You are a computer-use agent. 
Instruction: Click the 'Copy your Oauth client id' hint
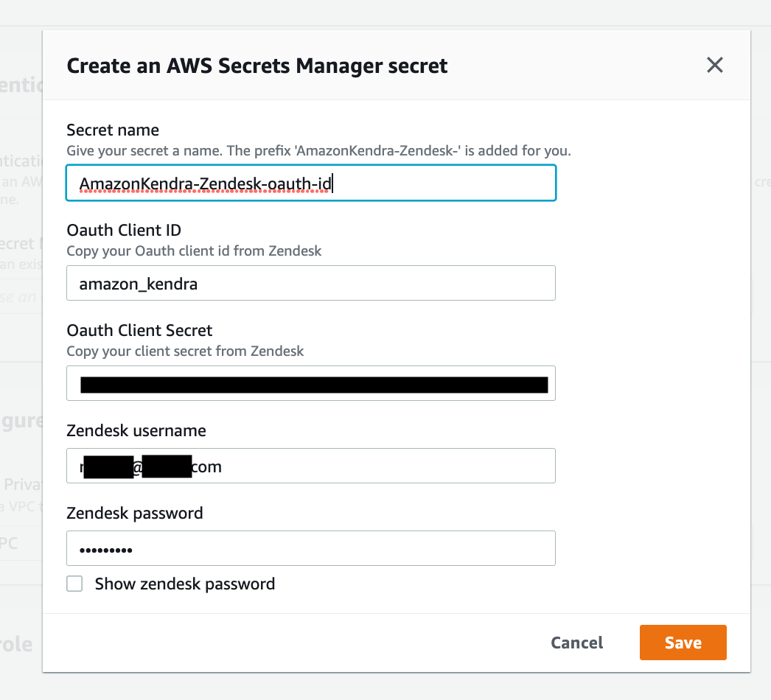click(194, 251)
